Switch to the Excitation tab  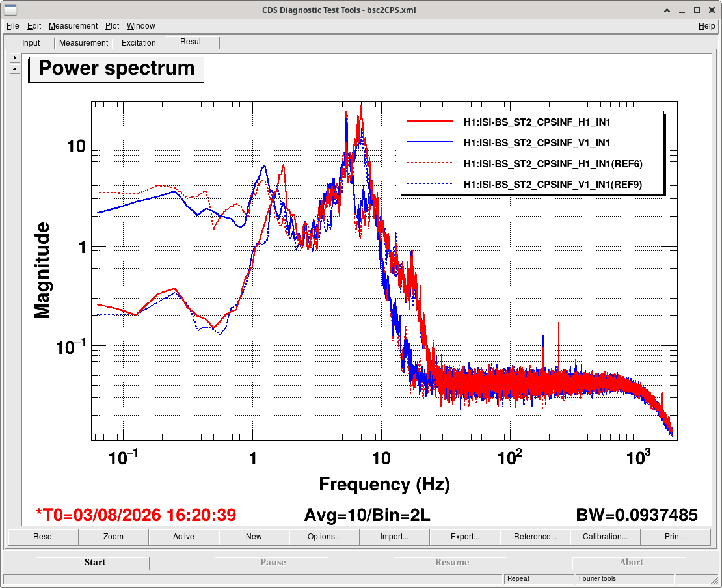[x=139, y=43]
